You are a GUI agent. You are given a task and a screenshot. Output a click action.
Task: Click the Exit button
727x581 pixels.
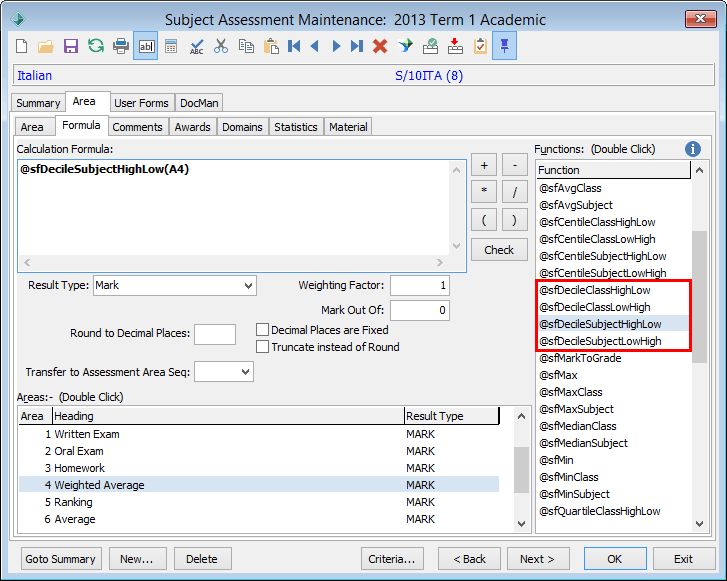[x=684, y=559]
